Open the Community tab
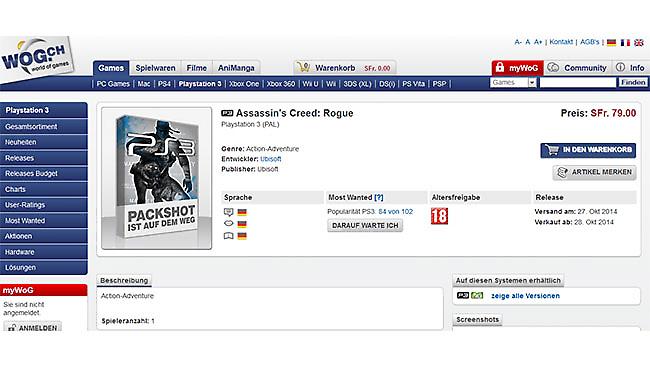650x366 pixels. pyautogui.click(x=577, y=68)
